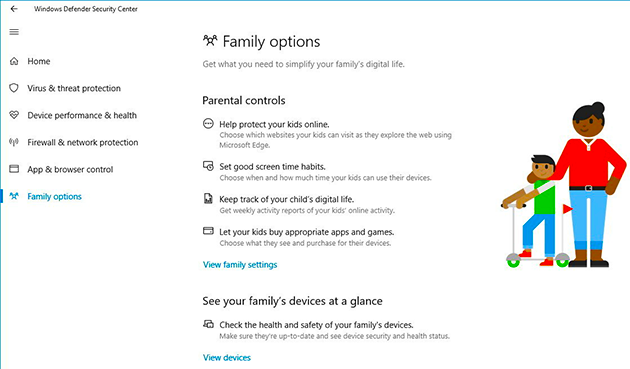The width and height of the screenshot is (630, 369).
Task: Open Device performance & health
Action: 82,115
